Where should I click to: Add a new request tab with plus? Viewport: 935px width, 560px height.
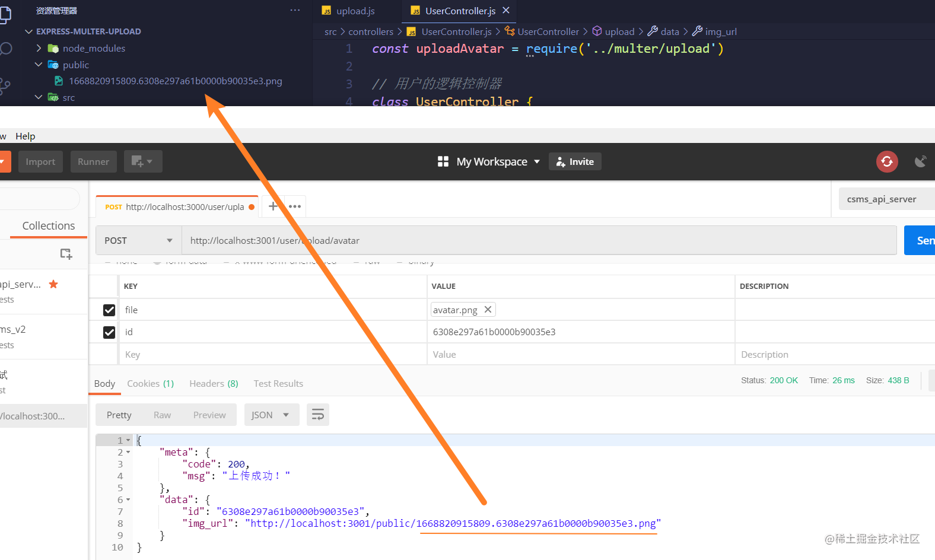(x=273, y=206)
